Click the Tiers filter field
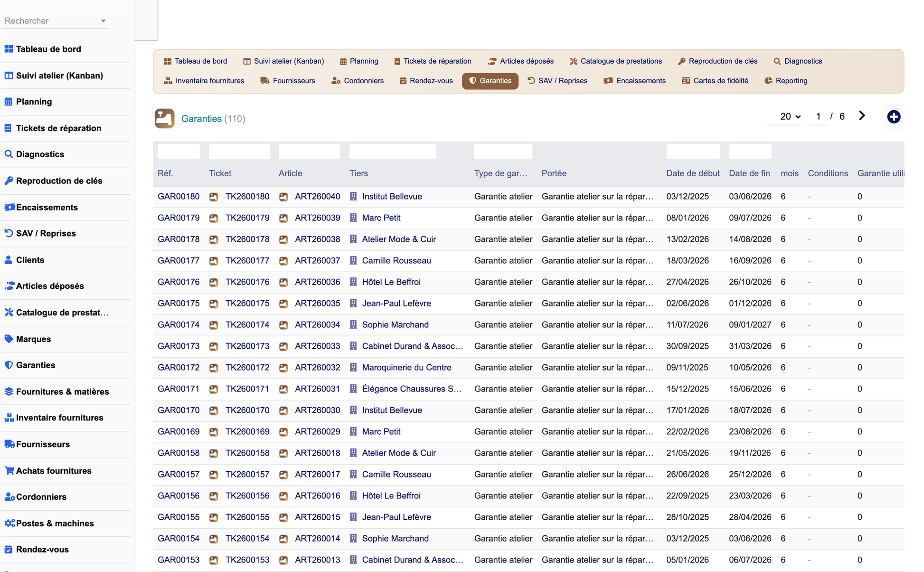 (393, 152)
